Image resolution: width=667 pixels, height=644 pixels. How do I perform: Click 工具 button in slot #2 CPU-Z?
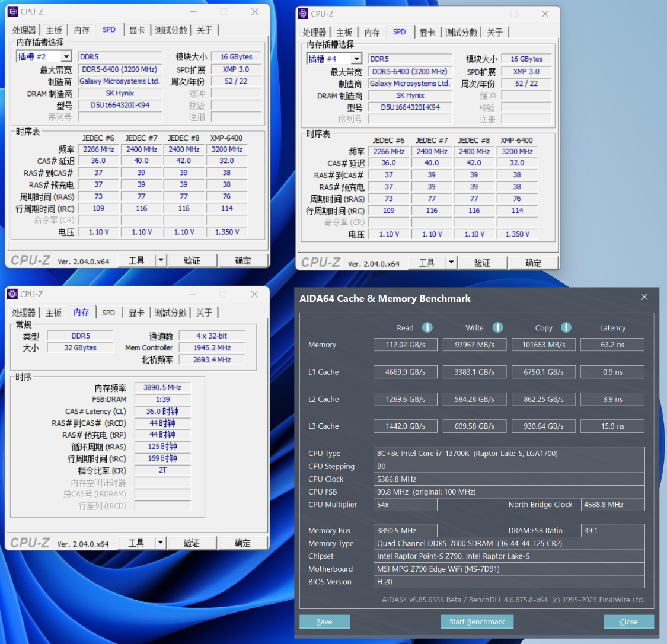point(136,260)
